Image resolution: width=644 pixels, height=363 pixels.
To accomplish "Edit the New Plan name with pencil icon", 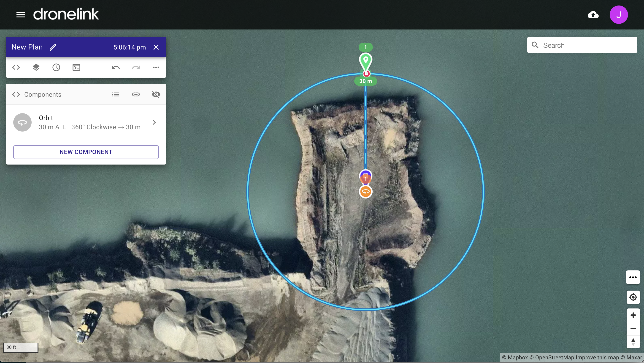I will pyautogui.click(x=53, y=47).
